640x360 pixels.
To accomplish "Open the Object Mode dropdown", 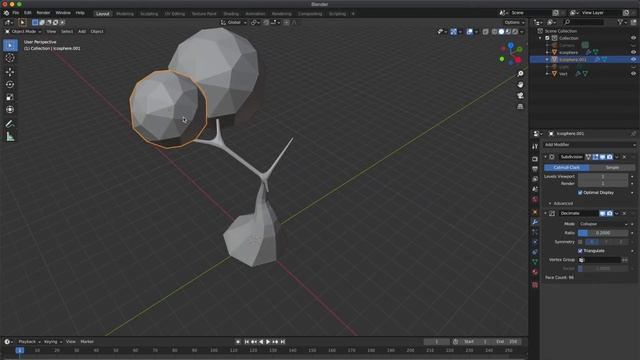I will [x=23, y=31].
